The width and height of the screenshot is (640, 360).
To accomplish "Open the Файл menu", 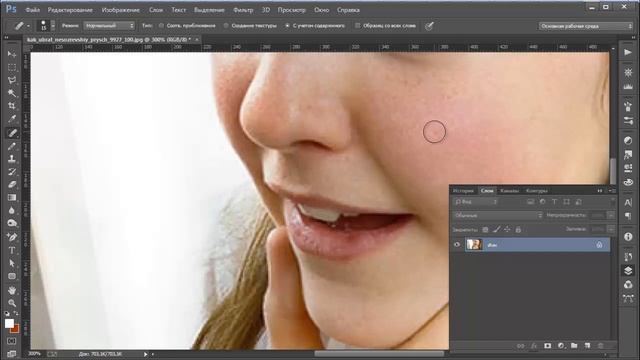I will coord(32,10).
